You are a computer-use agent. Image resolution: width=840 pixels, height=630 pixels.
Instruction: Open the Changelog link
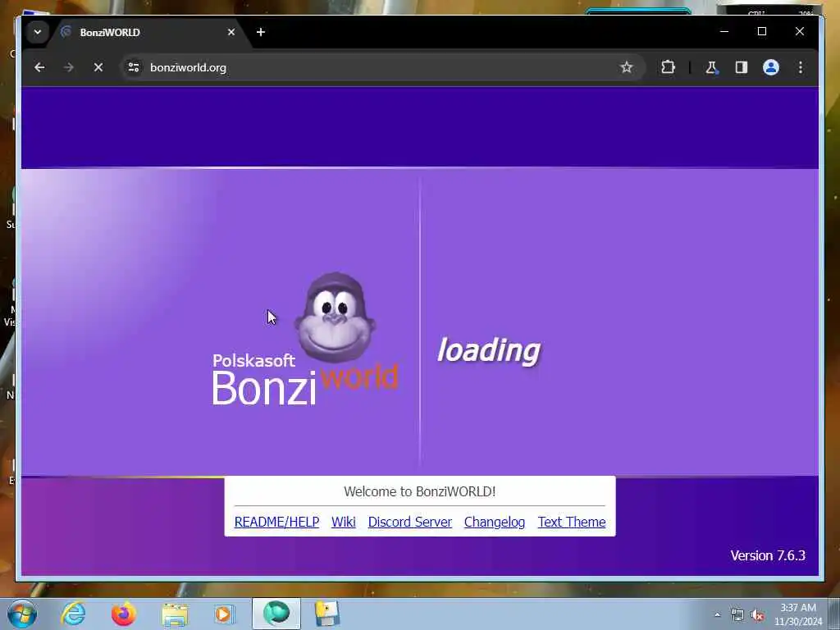tap(495, 522)
